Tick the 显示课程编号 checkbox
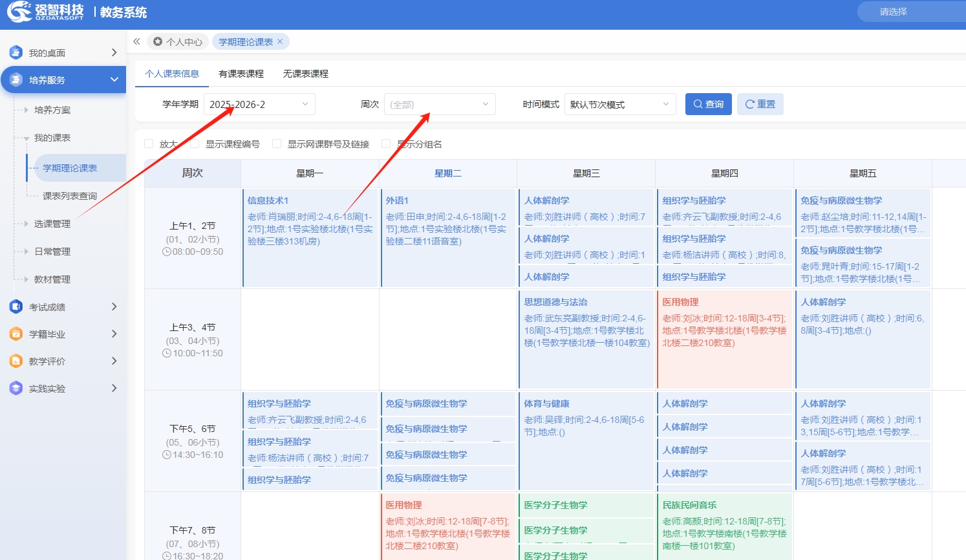 195,144
